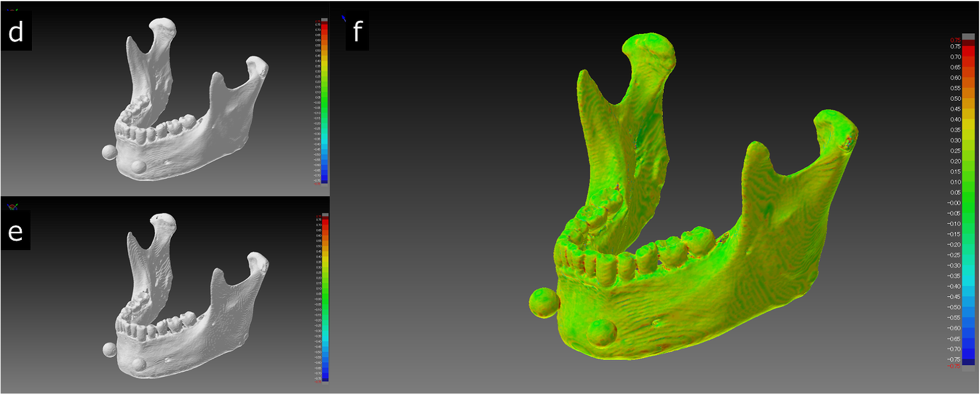Click the color scale bar in panel e
The image size is (980, 395).
pyautogui.click(x=325, y=298)
